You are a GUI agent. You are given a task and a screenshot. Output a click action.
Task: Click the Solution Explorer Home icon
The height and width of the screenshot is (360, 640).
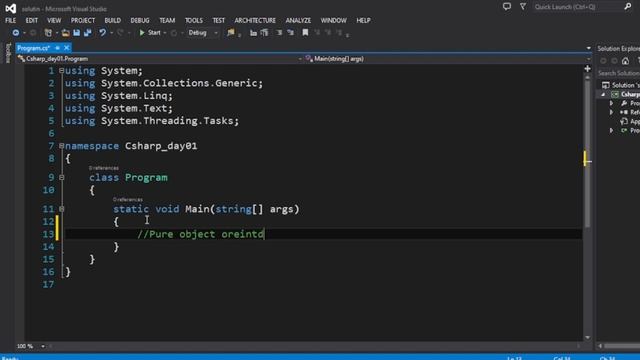[625, 61]
